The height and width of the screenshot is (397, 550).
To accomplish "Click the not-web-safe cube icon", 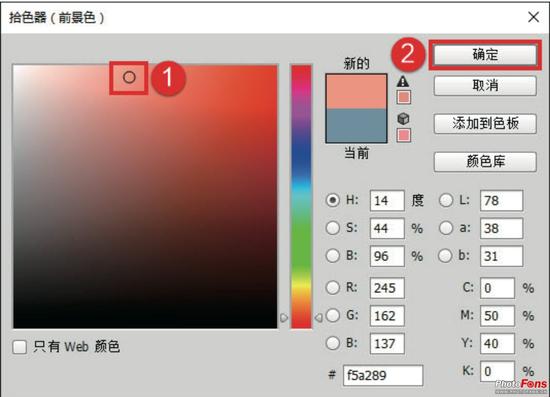I will pos(403,119).
